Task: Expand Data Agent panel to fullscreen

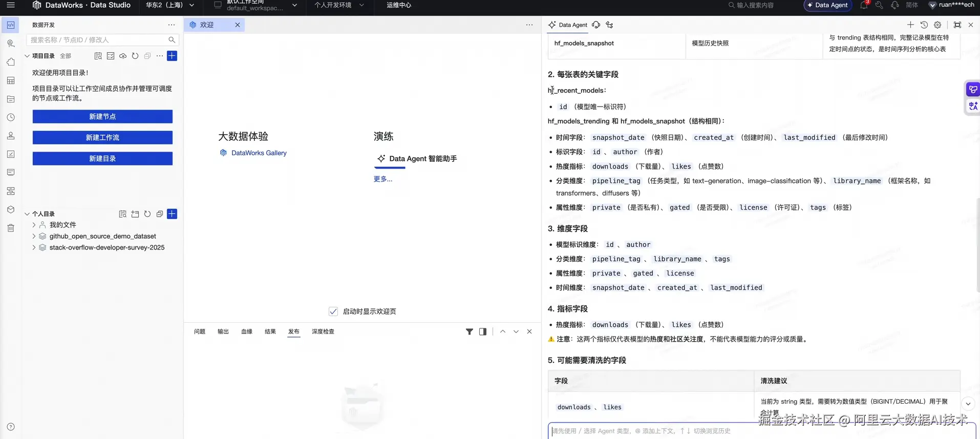Action: pyautogui.click(x=957, y=25)
